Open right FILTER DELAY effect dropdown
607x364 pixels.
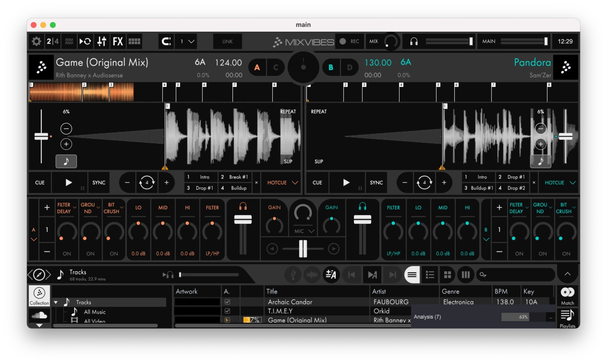click(x=519, y=208)
